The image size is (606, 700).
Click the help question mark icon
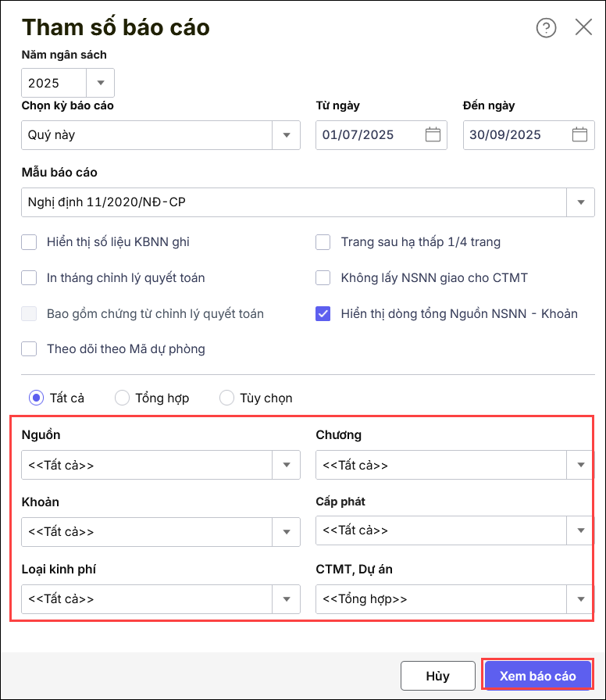(546, 27)
